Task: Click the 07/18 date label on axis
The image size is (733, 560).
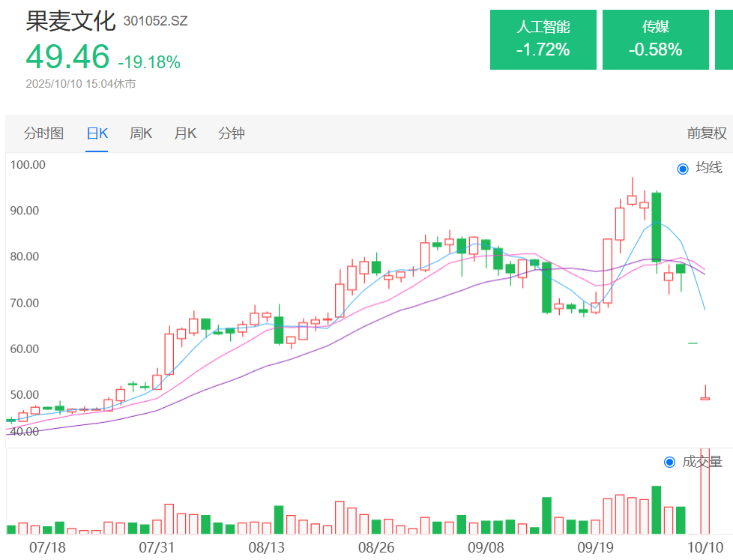Action: 47,547
